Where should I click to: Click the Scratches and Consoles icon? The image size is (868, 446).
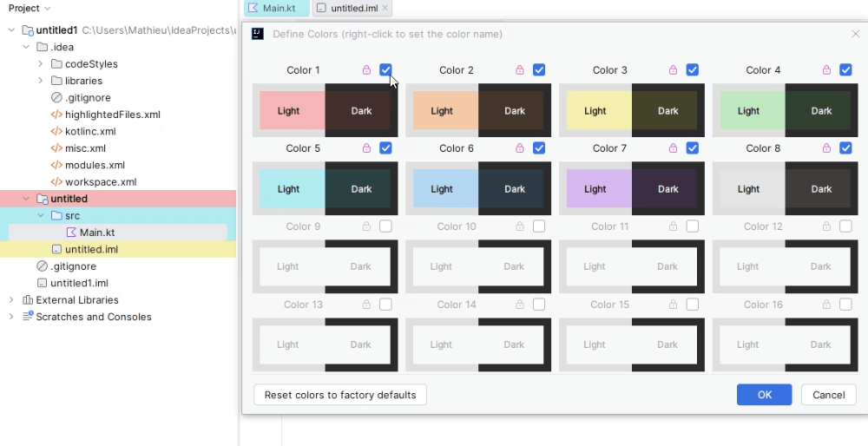tap(27, 317)
